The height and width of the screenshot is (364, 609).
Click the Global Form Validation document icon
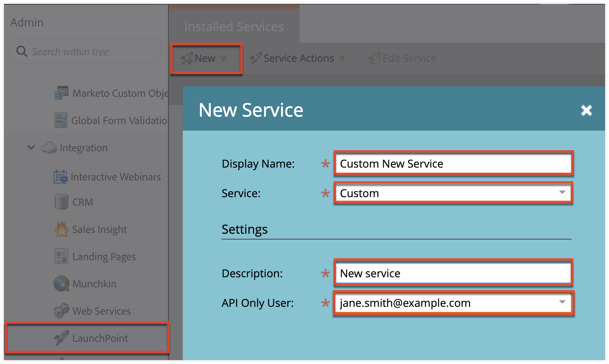point(61,120)
